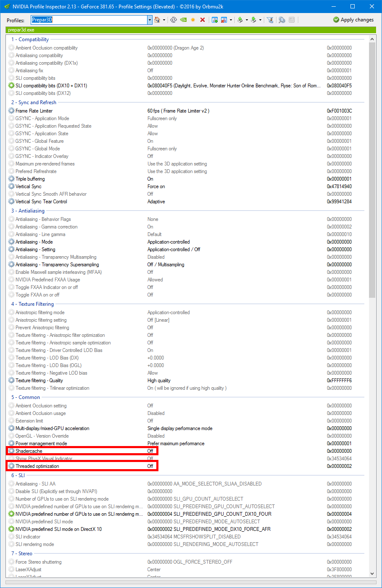Click 'Prefer maximum performance' value
The height and width of the screenshot is (588, 382).
tap(176, 444)
